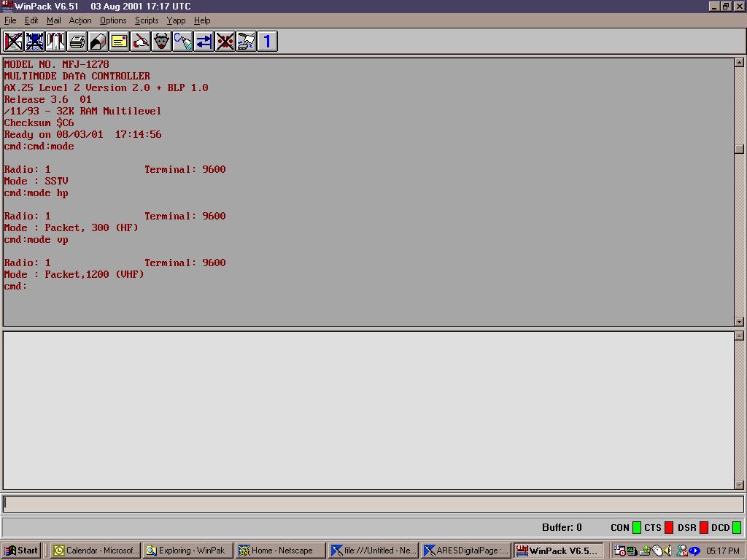
Task: Click the Start button on the taskbar
Action: point(21,551)
